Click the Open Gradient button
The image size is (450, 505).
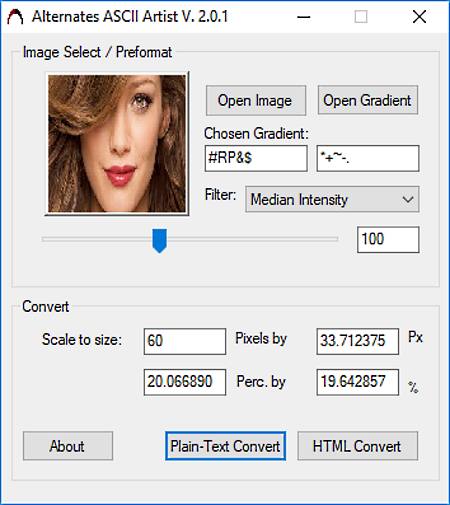coord(368,100)
